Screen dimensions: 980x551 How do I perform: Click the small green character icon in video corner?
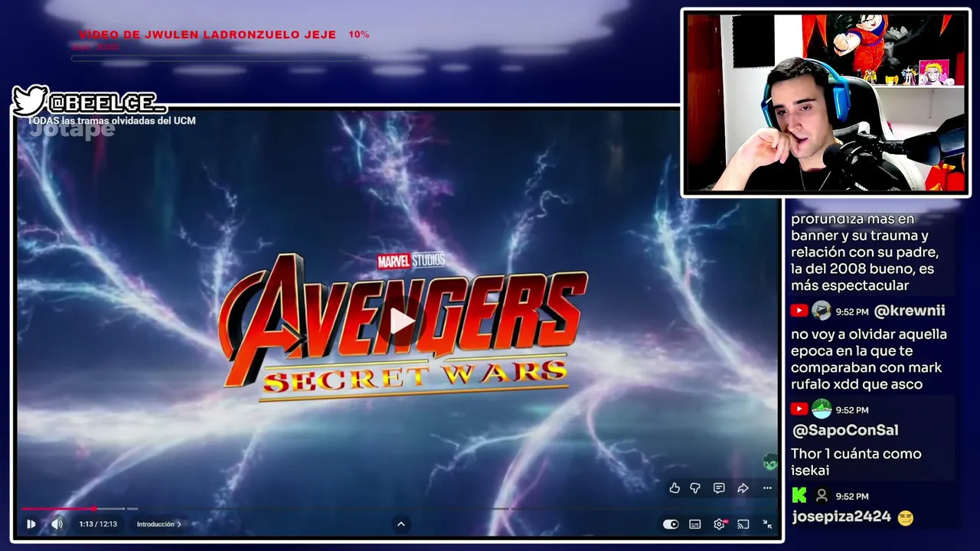769,461
